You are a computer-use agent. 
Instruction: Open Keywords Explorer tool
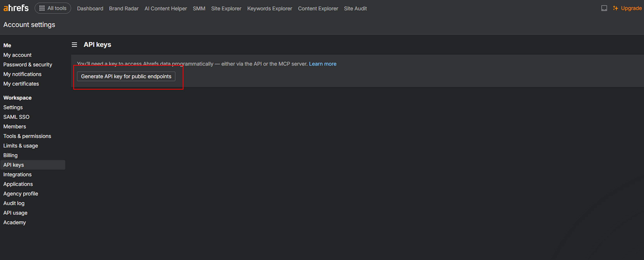(269, 8)
